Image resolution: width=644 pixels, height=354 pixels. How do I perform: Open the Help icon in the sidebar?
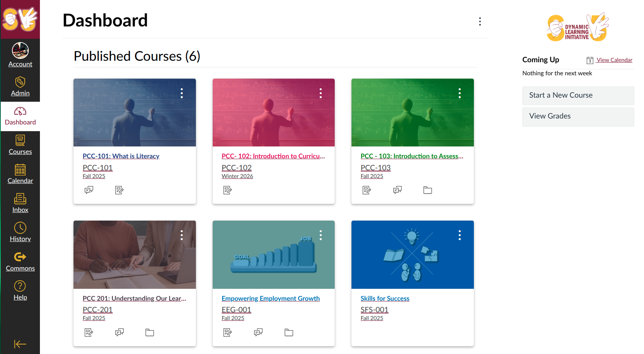(x=20, y=291)
